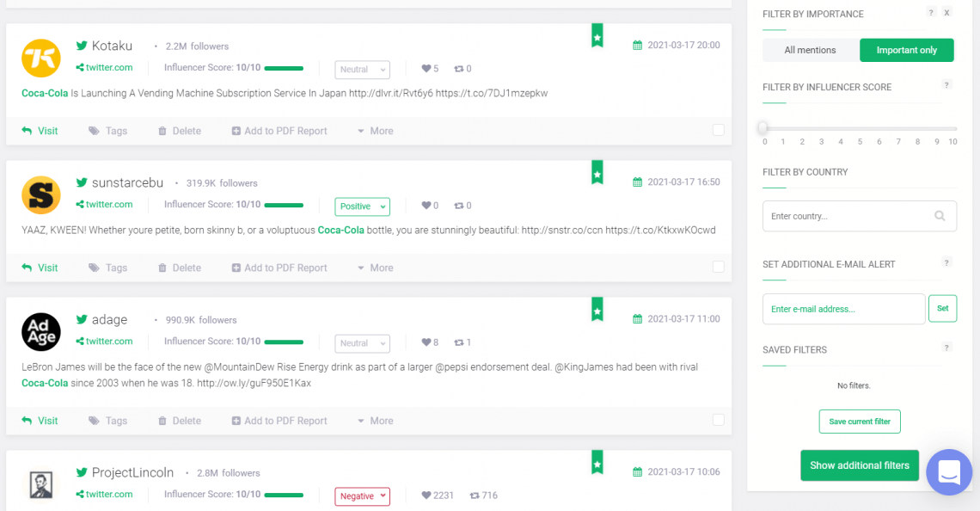Click the green bookmark star on Kotaku mention
The height and width of the screenshot is (511, 980).
pyautogui.click(x=597, y=36)
